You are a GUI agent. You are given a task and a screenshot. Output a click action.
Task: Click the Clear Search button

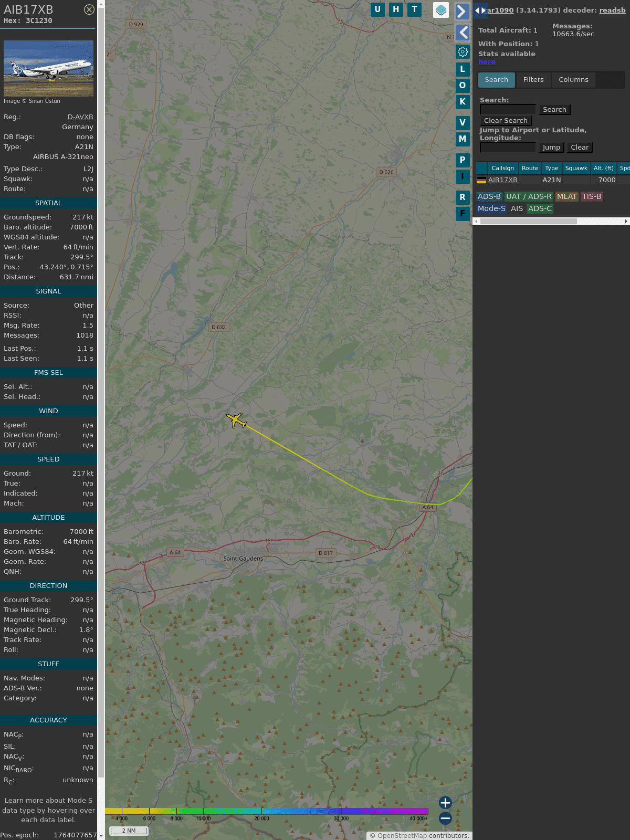(506, 120)
